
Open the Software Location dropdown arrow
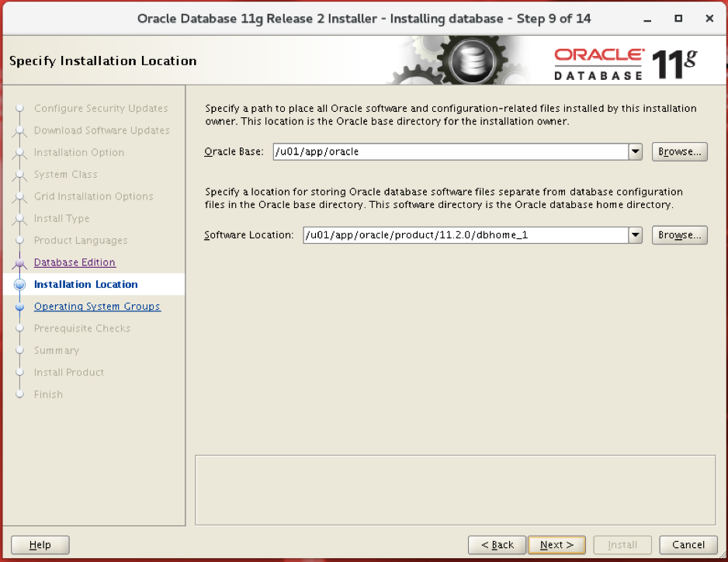click(x=635, y=234)
